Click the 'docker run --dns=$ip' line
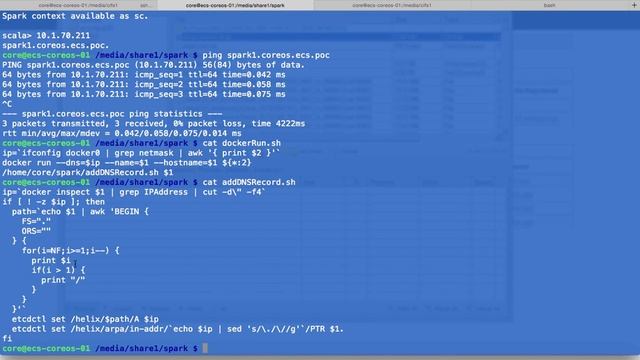Viewport: 640px width, 360px height. pyautogui.click(x=127, y=163)
